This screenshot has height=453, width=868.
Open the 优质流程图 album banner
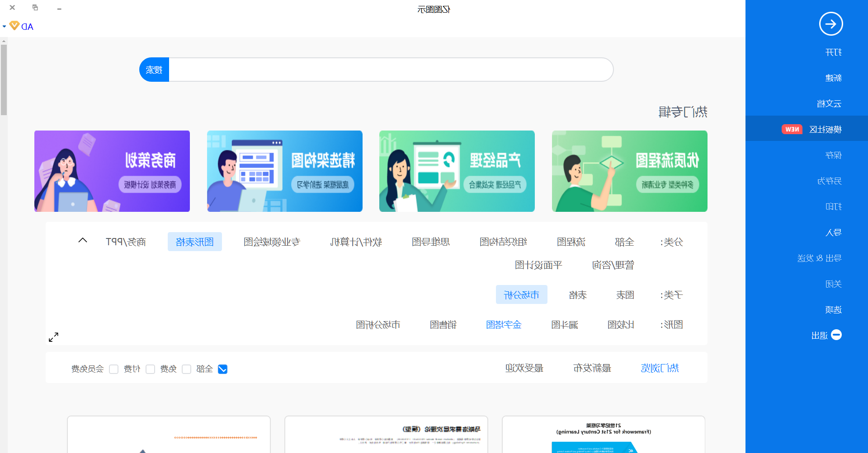coord(630,171)
